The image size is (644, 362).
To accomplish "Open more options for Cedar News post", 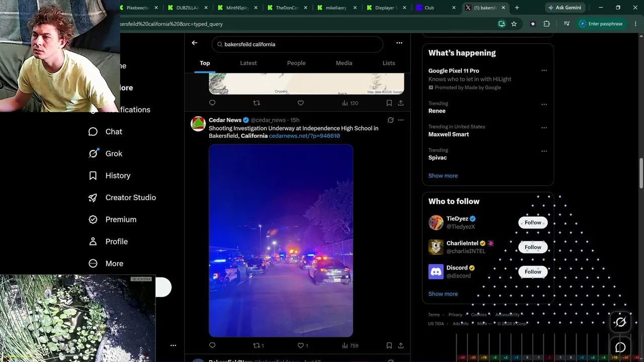I will pyautogui.click(x=400, y=120).
